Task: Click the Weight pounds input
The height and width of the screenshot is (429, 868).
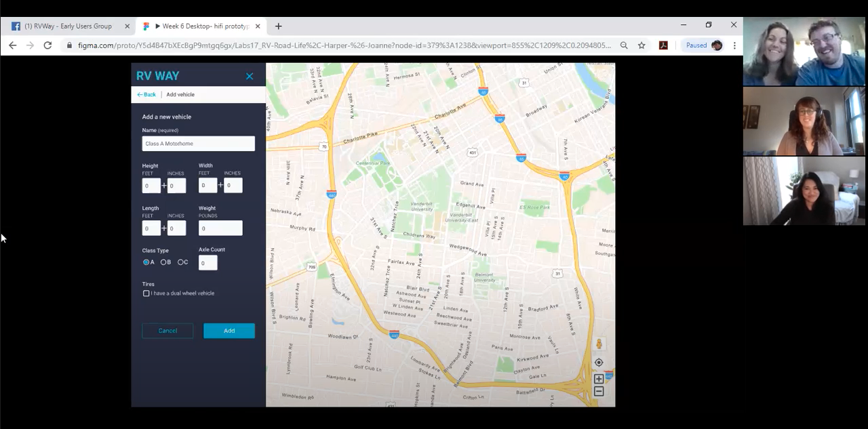Action: (220, 228)
